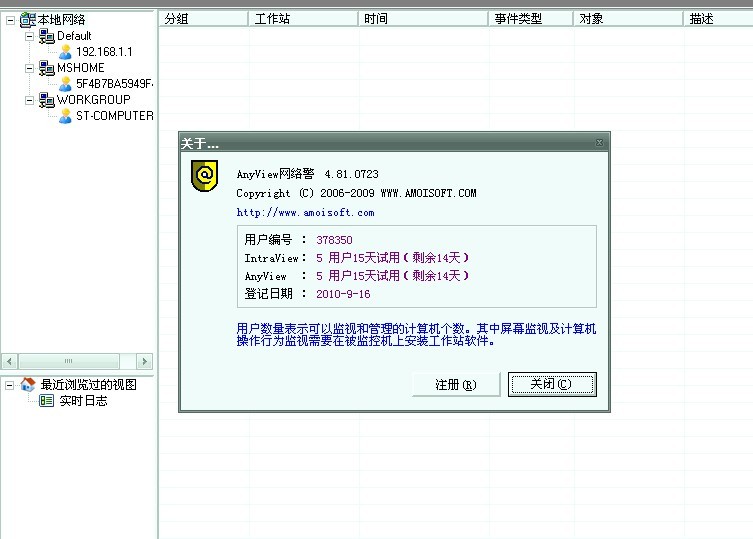Open the 实时日志 view label
The height and width of the screenshot is (539, 753).
(x=84, y=401)
